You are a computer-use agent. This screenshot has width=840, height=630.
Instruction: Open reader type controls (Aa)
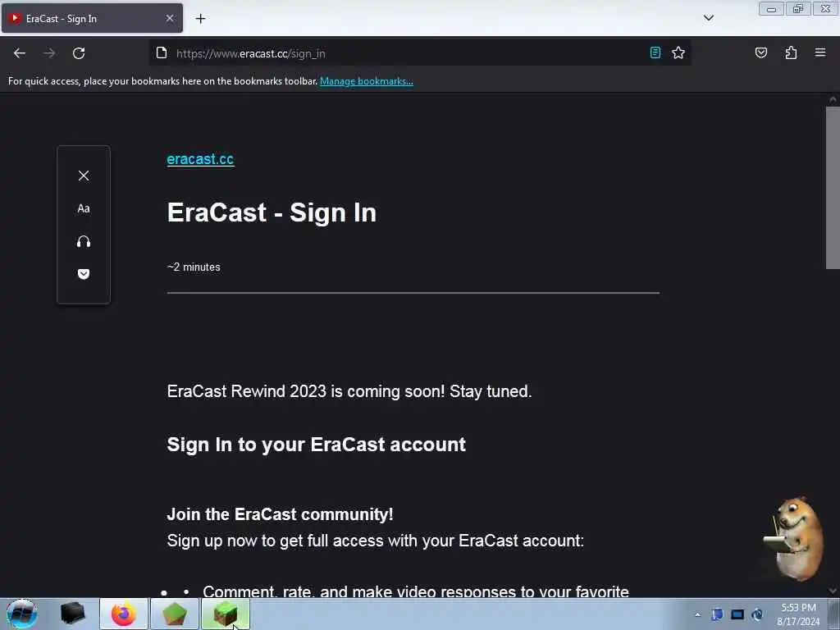click(84, 208)
